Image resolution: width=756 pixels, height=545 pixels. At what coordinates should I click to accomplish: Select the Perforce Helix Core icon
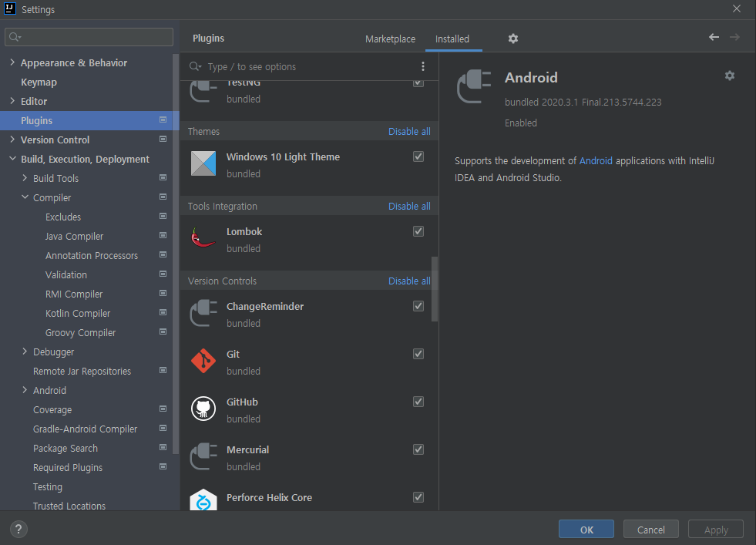click(x=203, y=500)
